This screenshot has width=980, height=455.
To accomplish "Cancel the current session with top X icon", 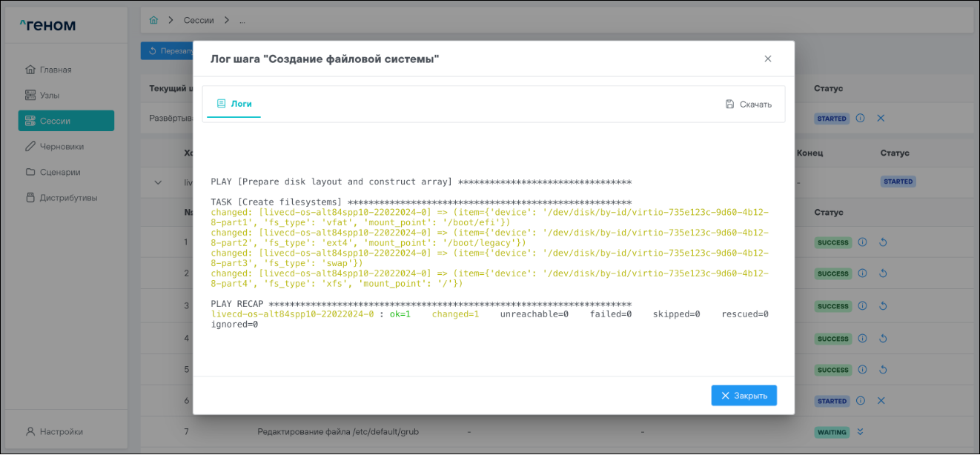I will [x=881, y=119].
